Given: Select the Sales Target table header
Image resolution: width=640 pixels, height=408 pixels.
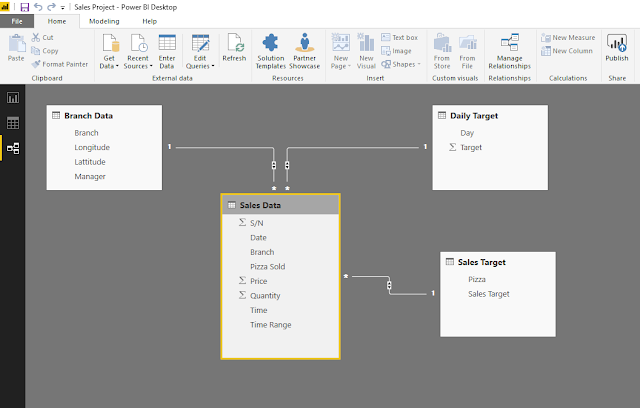Looking at the screenshot, I should [498, 262].
